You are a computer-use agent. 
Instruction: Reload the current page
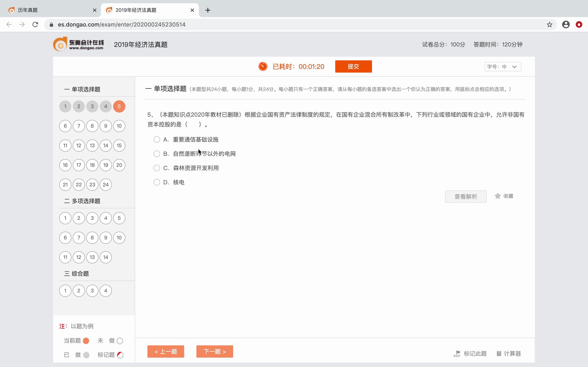pos(35,24)
